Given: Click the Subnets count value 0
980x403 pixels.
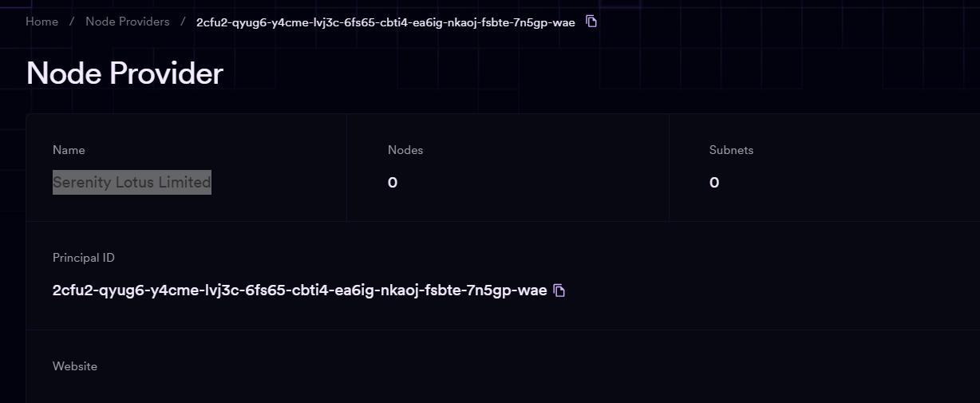Looking at the screenshot, I should (714, 183).
